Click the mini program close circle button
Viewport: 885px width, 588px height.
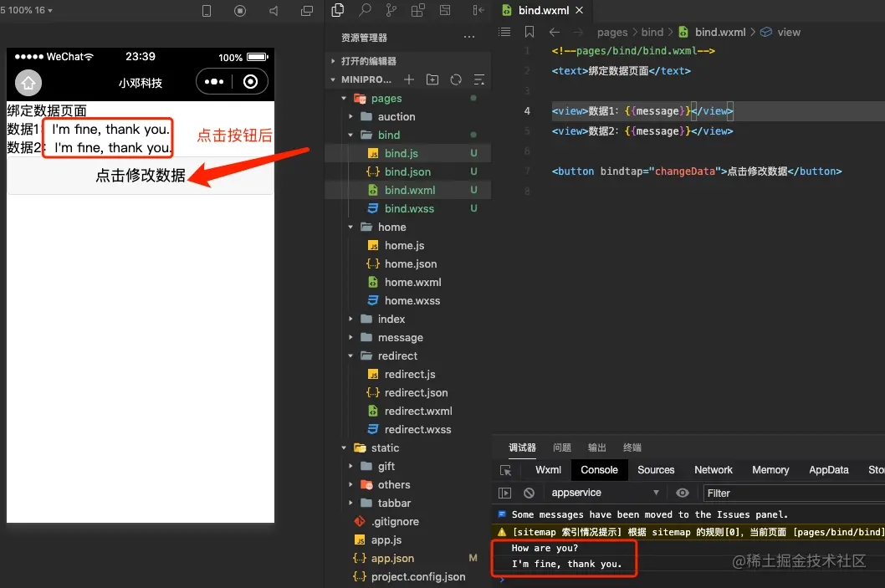click(251, 82)
